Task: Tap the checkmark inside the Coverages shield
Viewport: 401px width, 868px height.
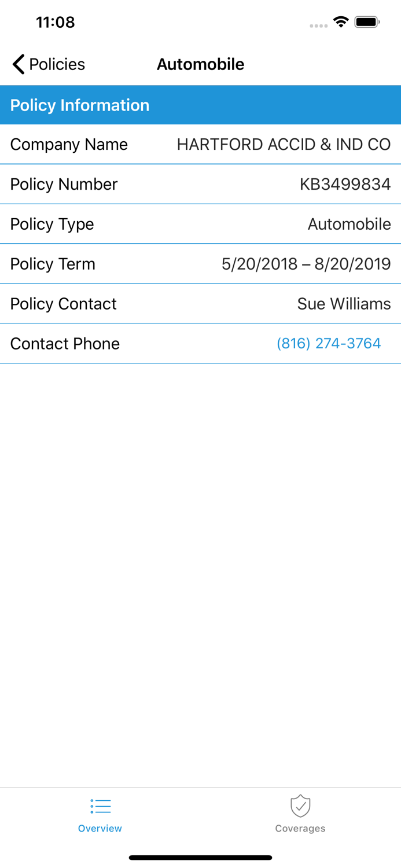Action: pos(300,806)
